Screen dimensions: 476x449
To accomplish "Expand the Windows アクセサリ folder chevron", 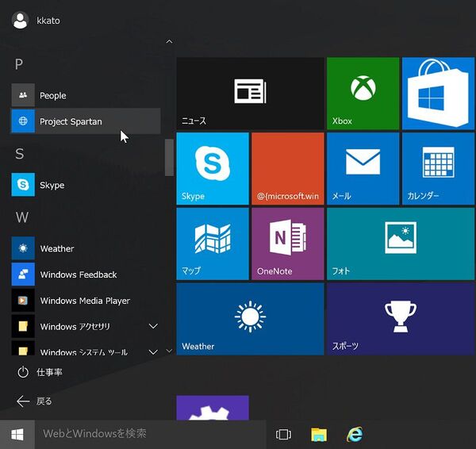I will [153, 326].
